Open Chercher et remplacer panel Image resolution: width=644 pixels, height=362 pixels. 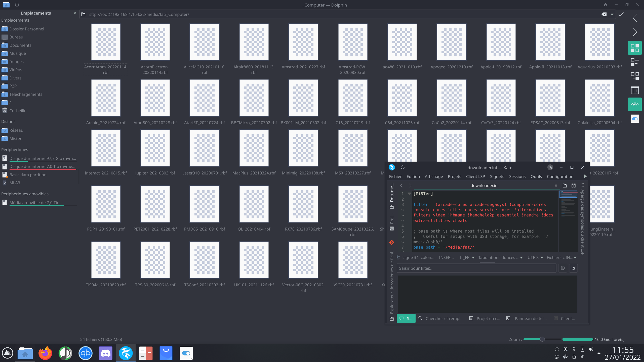click(x=441, y=319)
